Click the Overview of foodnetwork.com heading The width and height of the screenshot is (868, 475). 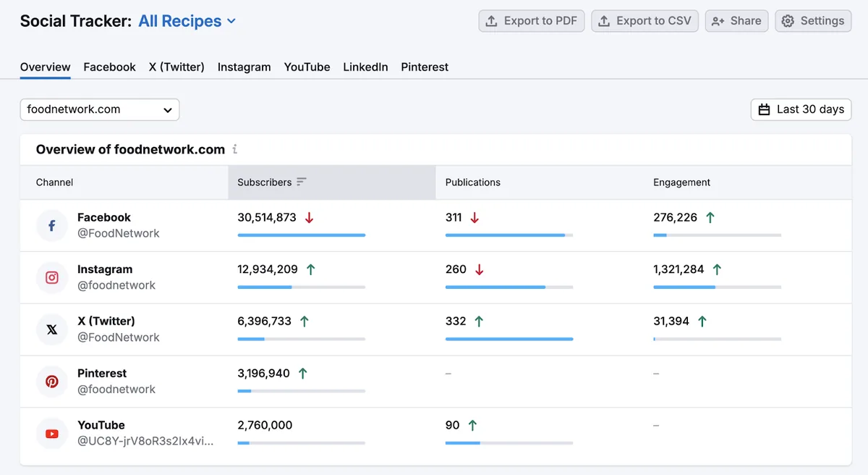131,150
